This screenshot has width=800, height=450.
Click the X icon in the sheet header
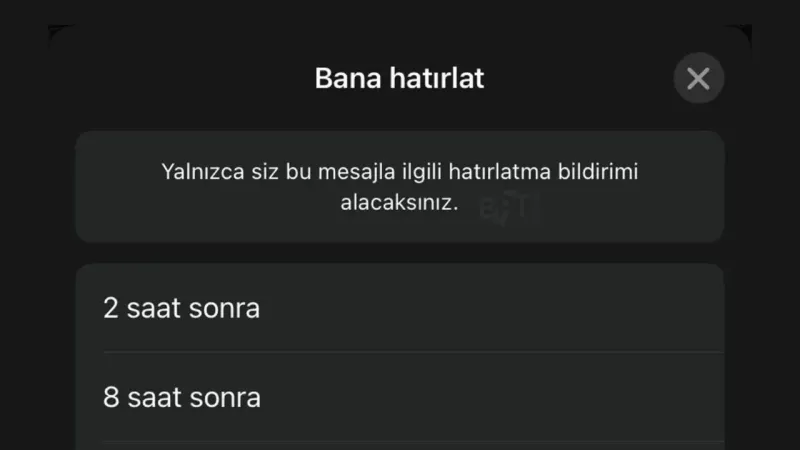[698, 78]
